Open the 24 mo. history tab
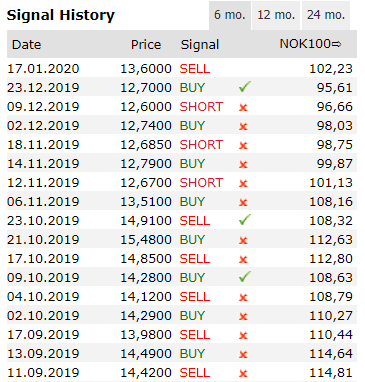This screenshot has height=382, width=365. 326,15
